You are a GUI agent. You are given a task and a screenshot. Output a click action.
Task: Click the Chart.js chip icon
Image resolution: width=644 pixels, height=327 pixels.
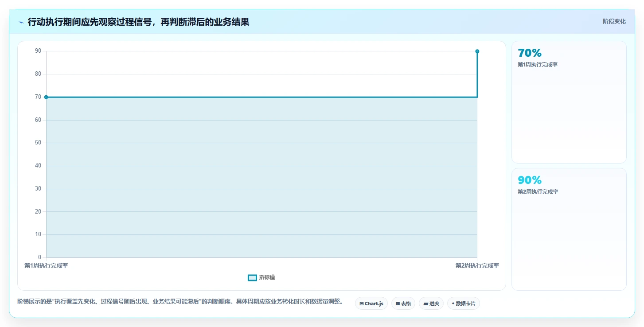point(362,304)
